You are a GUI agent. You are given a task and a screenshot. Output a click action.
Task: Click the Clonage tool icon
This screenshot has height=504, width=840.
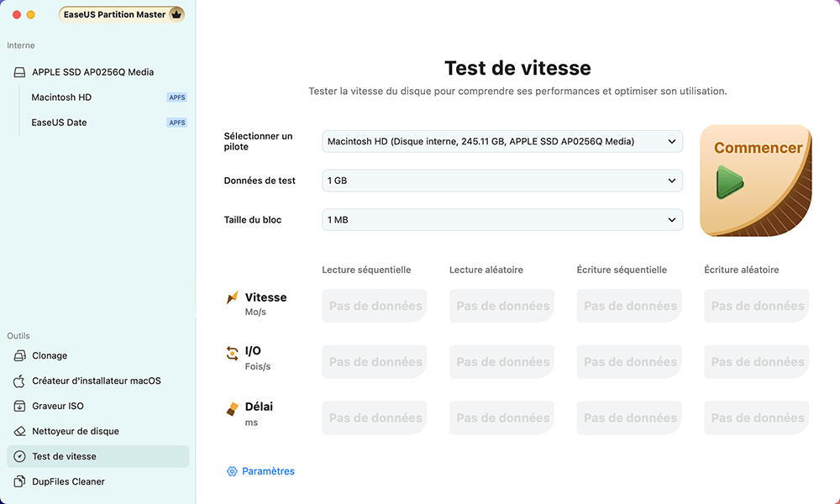(x=19, y=355)
